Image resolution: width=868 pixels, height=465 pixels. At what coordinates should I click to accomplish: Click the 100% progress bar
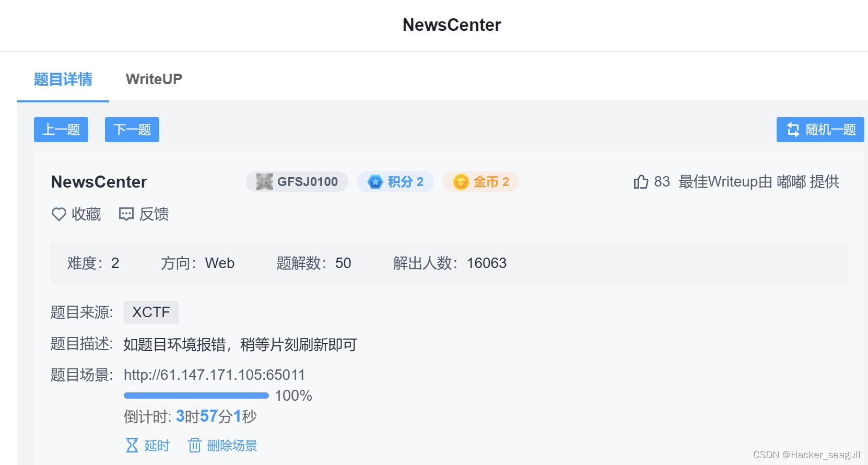tap(196, 395)
